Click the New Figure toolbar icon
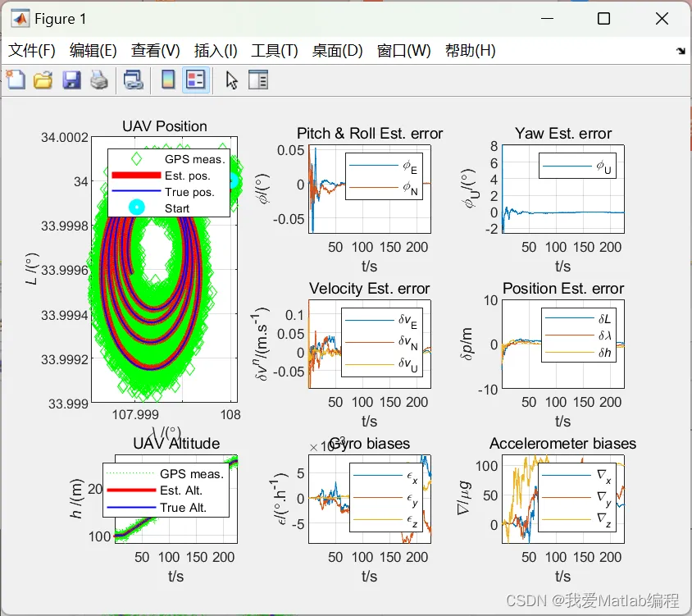692x616 pixels. coord(16,80)
